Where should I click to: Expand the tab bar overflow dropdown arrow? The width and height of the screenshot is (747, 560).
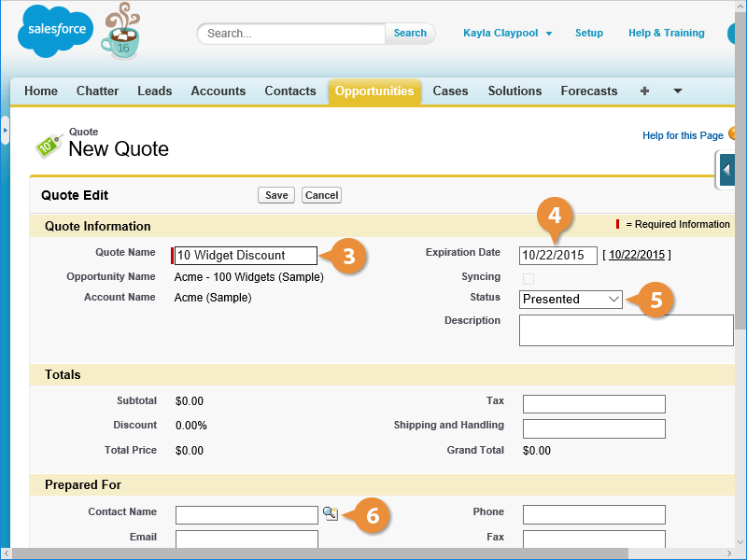(678, 91)
